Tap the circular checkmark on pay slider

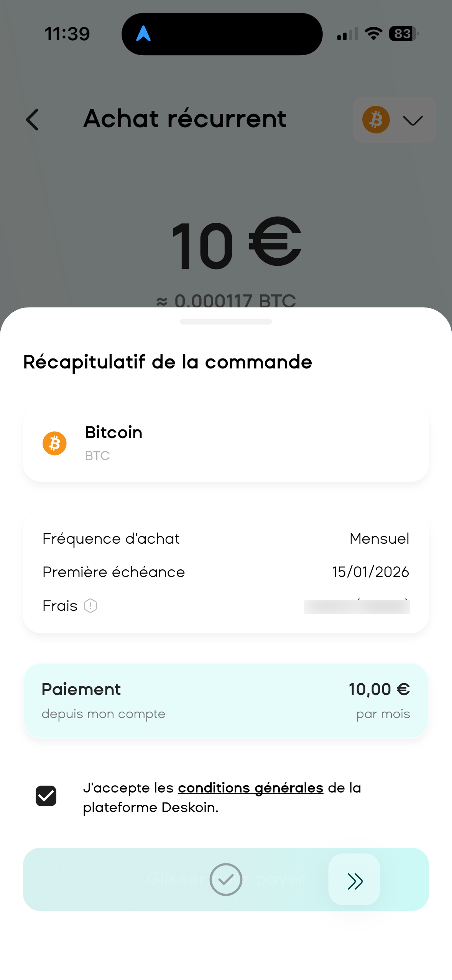(x=226, y=880)
